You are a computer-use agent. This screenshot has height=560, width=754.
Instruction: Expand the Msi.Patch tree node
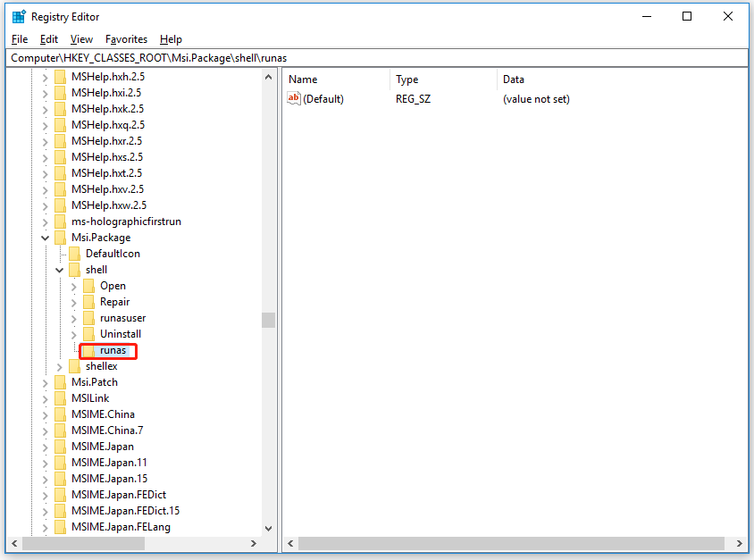[45, 381]
